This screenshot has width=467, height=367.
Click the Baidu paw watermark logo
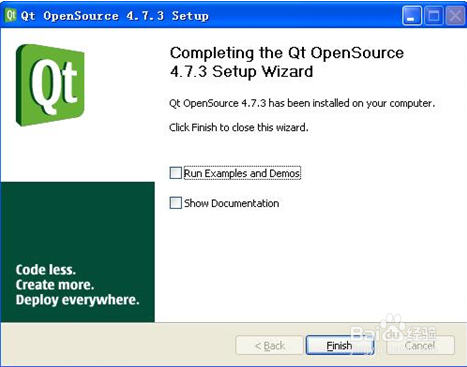pos(393,328)
